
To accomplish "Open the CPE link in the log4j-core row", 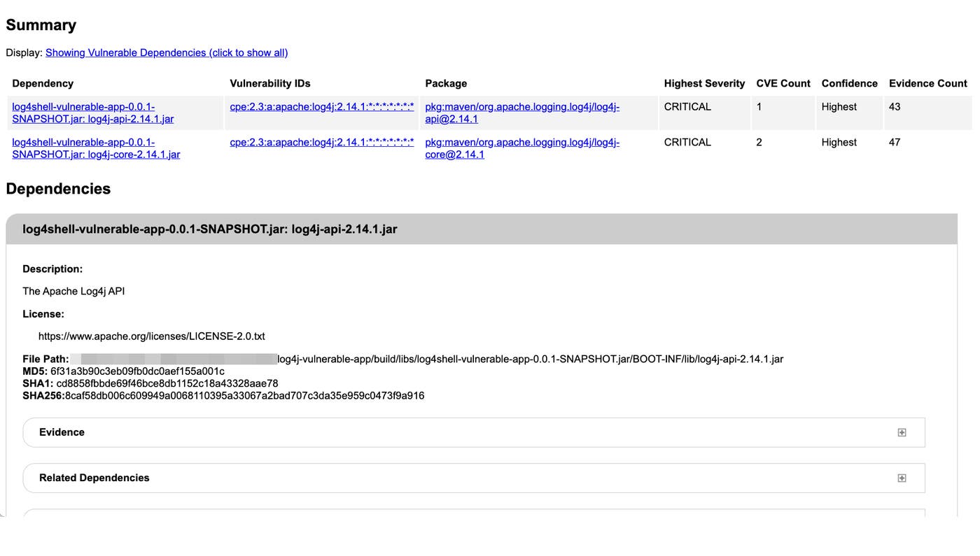I will click(x=323, y=142).
